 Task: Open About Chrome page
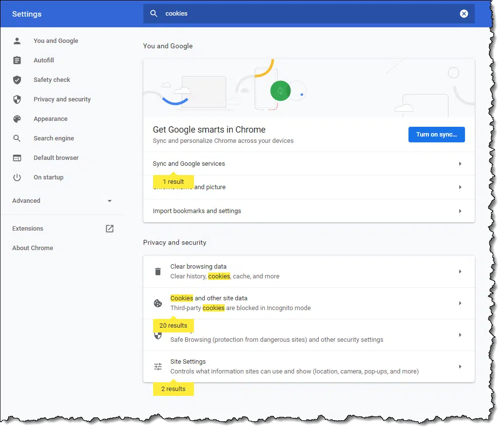pyautogui.click(x=33, y=248)
